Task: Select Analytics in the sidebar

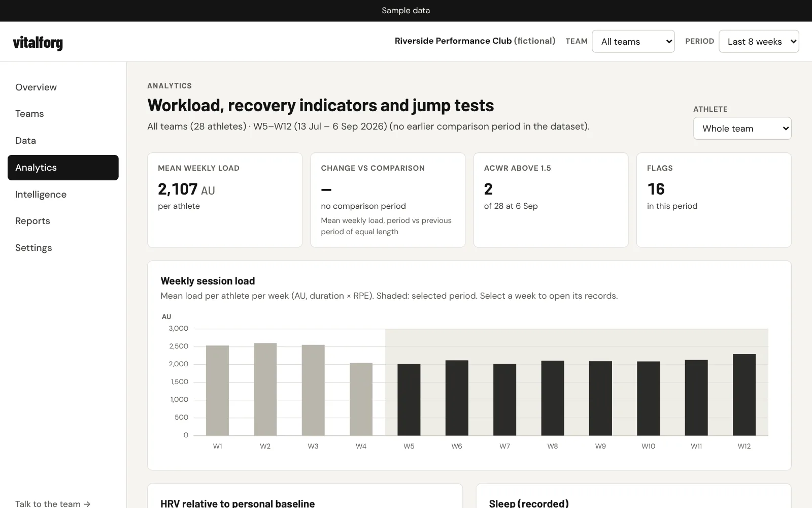Action: pos(63,168)
